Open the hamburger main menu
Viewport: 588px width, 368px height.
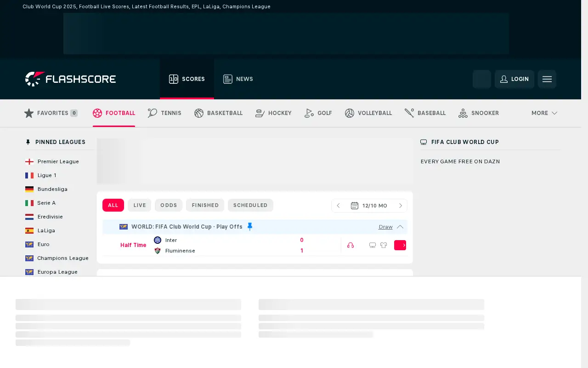(547, 79)
